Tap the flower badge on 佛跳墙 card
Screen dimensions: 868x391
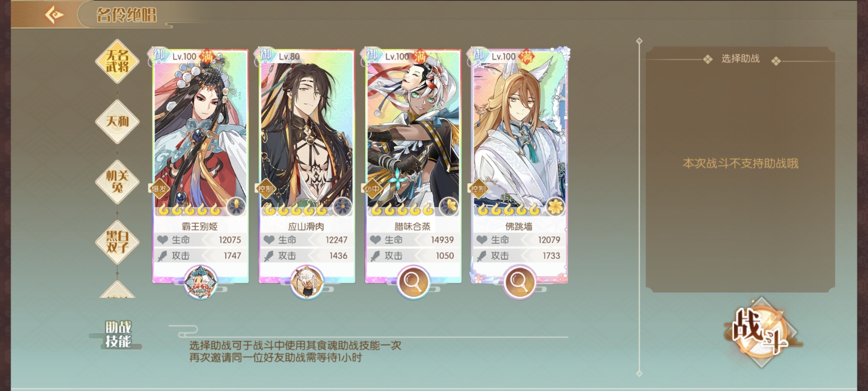tap(555, 207)
